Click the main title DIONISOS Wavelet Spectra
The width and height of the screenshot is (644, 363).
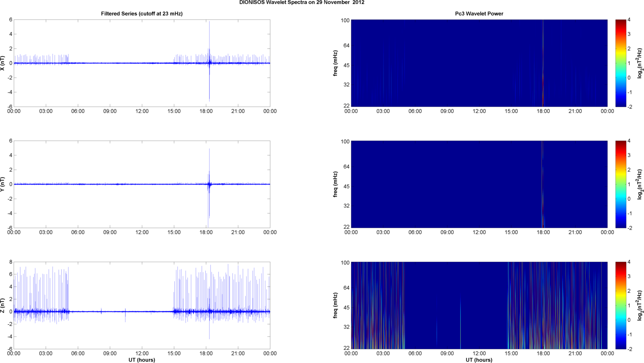302,2
